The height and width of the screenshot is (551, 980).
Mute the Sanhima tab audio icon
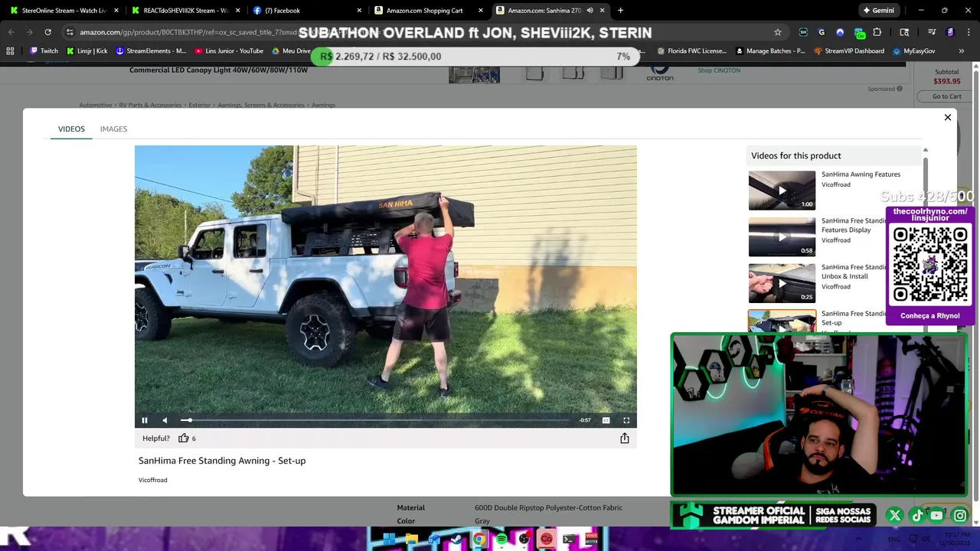(x=590, y=11)
